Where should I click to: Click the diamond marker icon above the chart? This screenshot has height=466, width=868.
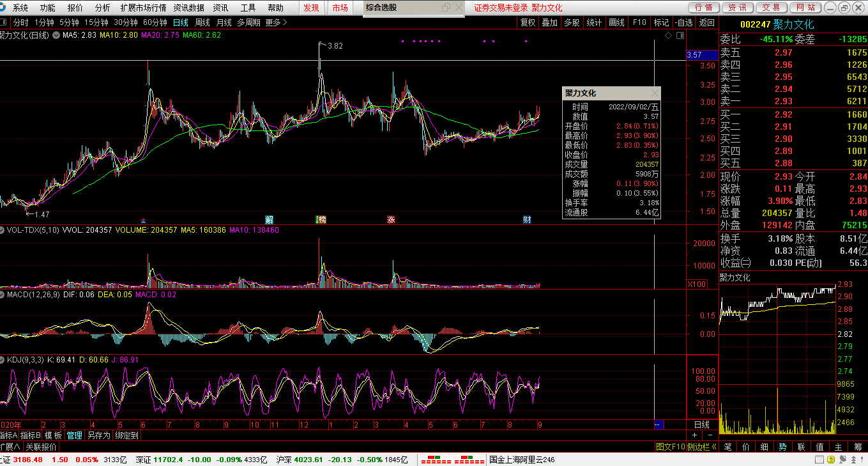click(668, 36)
